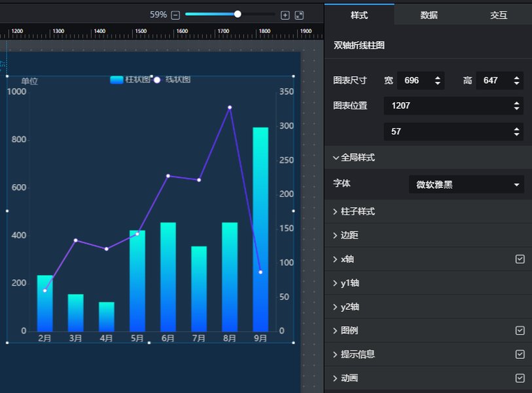The image size is (532, 393).
Task: Toggle the 提示信息 checkbox
Action: 520,354
